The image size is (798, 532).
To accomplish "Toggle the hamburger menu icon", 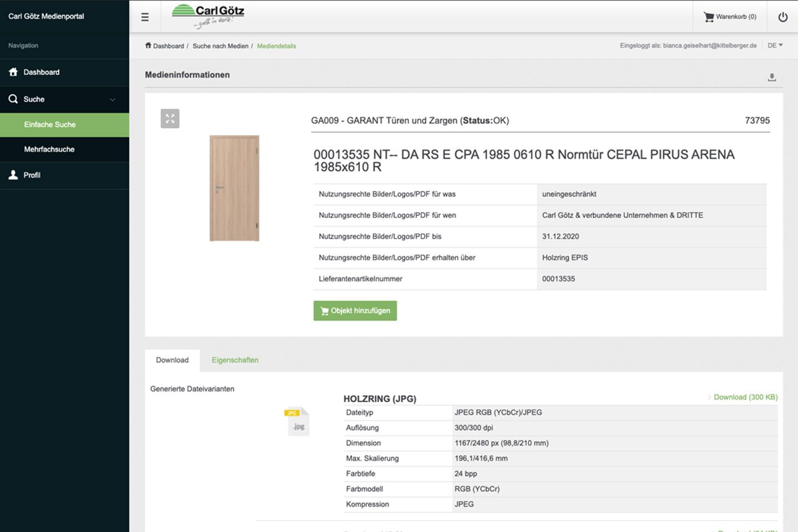I will coord(145,17).
